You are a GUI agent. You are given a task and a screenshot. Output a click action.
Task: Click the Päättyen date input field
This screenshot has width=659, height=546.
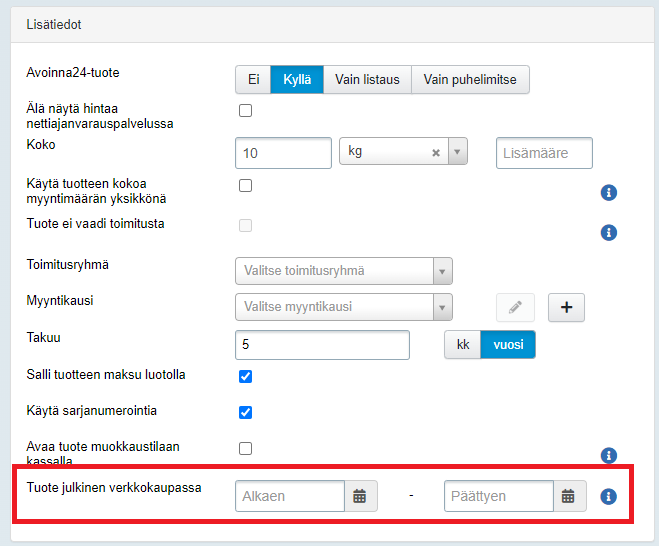coord(499,496)
